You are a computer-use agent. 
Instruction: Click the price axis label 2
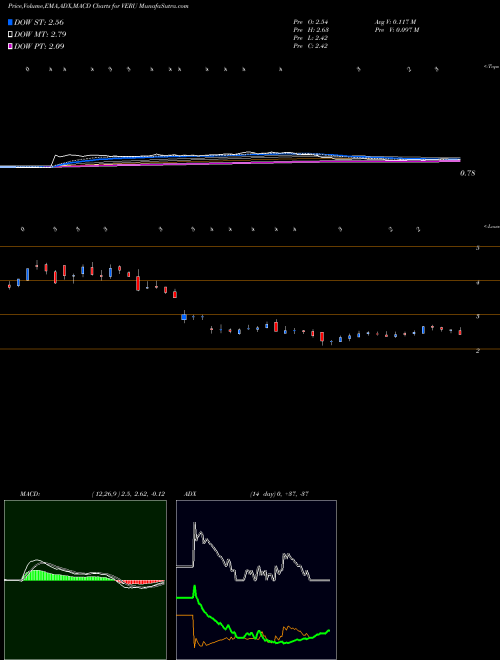pos(478,350)
